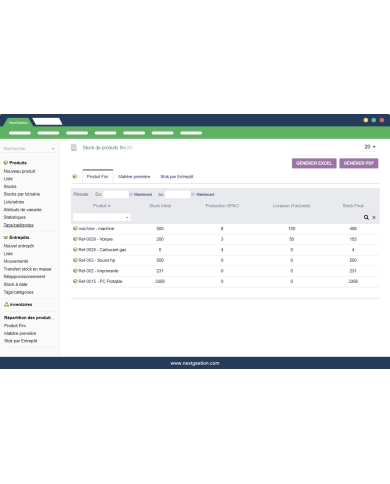Open Statistiques under Produits
390x484 pixels.
pos(15,217)
